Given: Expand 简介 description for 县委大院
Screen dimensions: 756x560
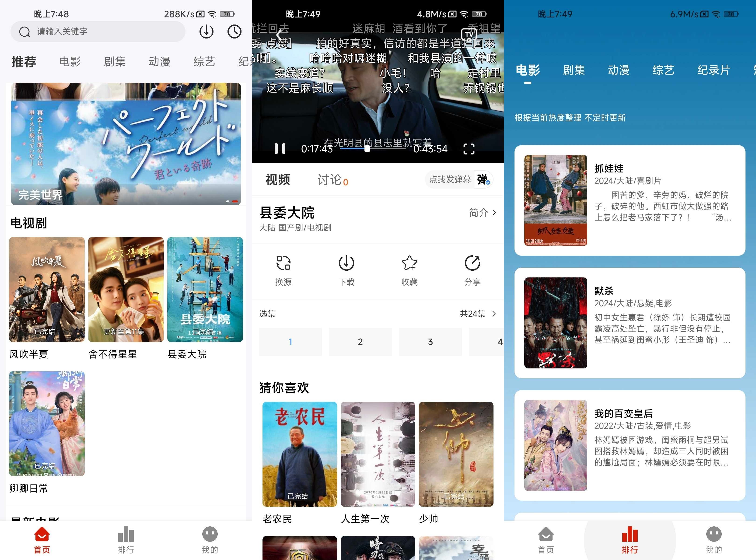Looking at the screenshot, I should [483, 212].
